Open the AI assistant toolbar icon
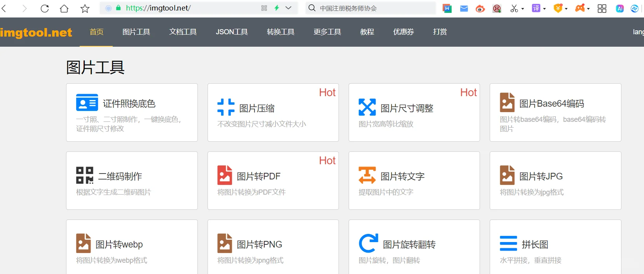This screenshot has width=644, height=274. point(620,9)
